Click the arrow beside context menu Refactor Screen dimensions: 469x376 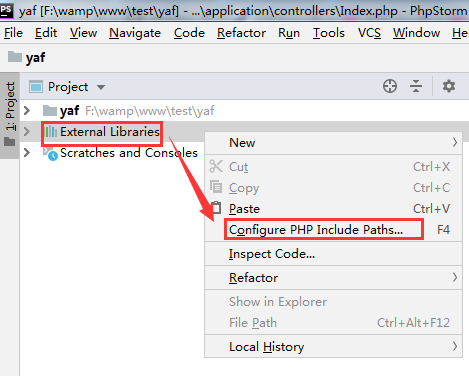455,278
